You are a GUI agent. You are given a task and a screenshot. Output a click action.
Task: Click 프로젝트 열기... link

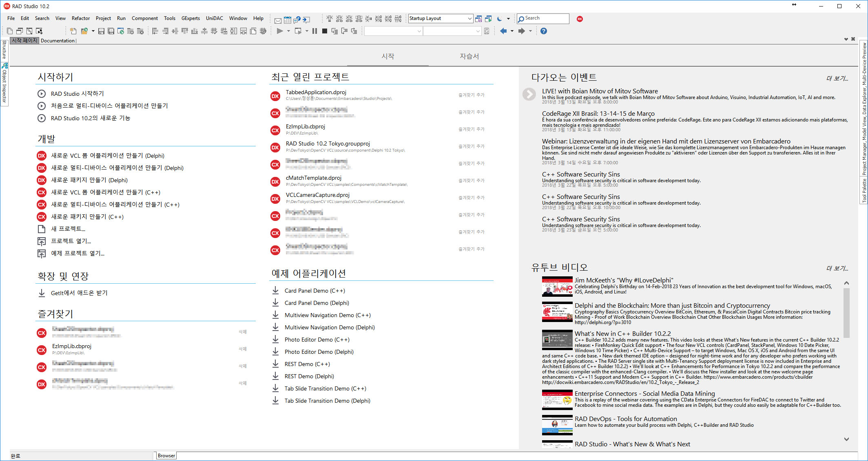pyautogui.click(x=71, y=241)
